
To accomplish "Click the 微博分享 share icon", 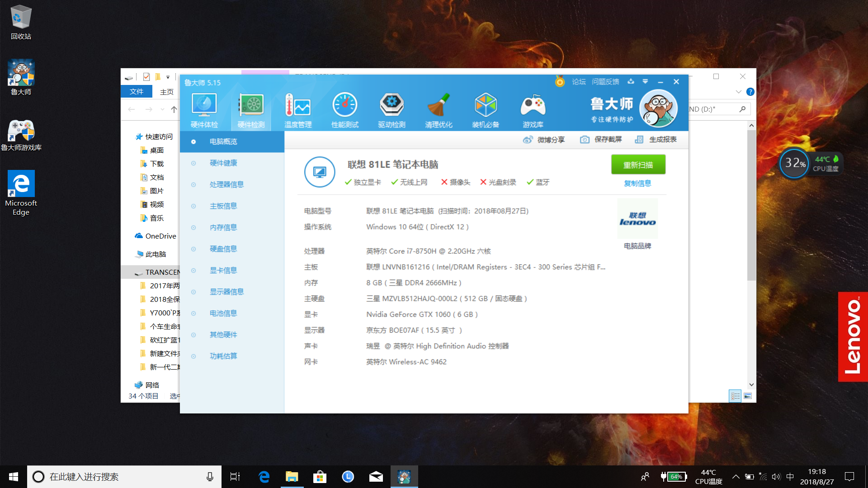I will coord(528,140).
